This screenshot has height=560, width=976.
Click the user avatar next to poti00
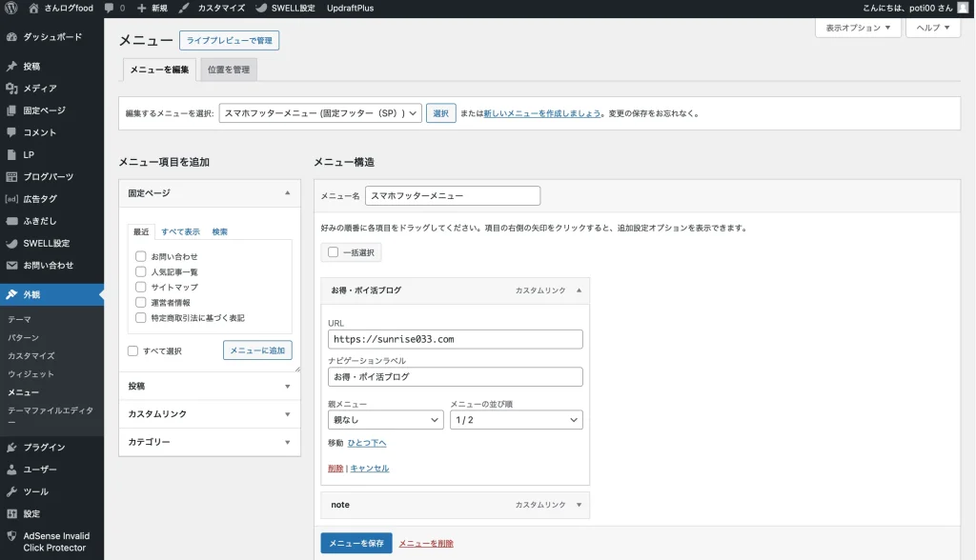point(963,8)
